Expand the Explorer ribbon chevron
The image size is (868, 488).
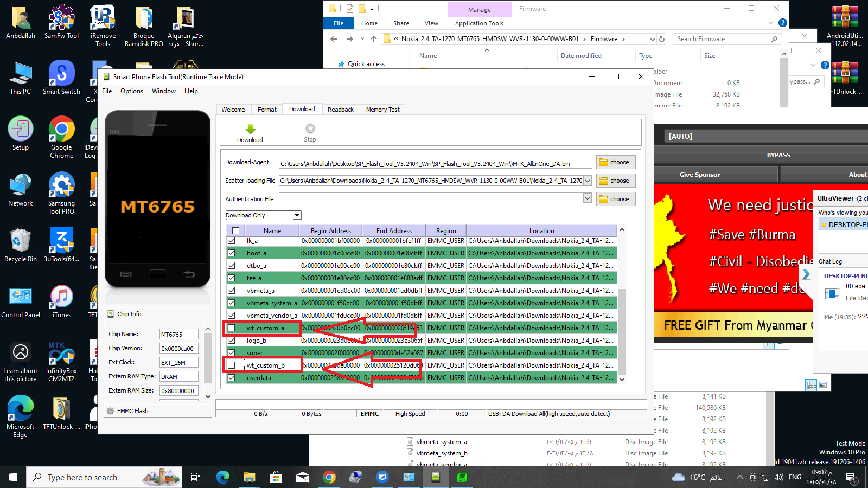(771, 23)
